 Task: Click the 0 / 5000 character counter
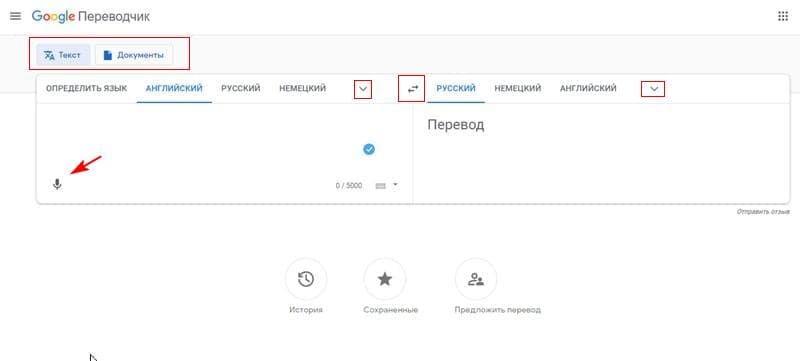349,186
